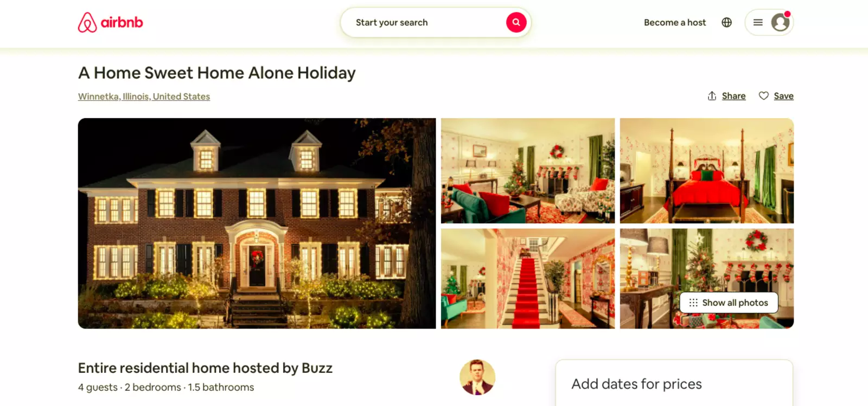Click the grid icon in Show all photos
The width and height of the screenshot is (868, 406).
point(693,302)
